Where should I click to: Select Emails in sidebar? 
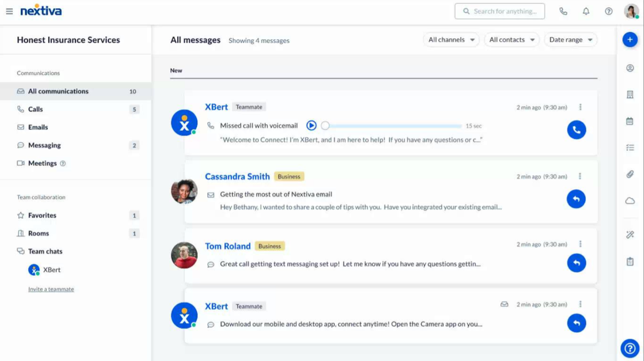click(76, 127)
